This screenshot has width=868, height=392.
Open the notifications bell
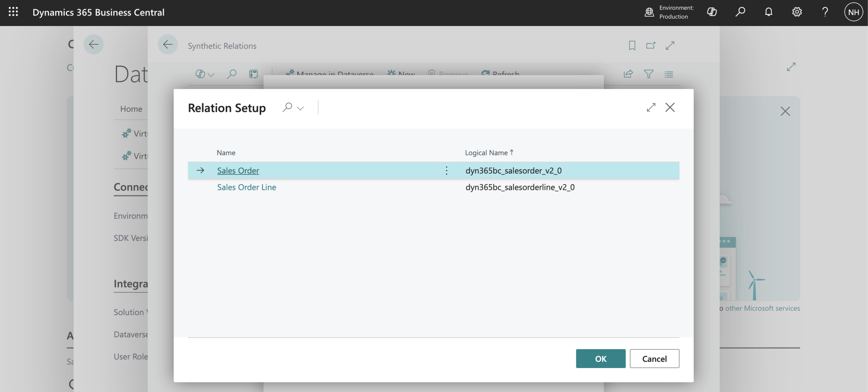pyautogui.click(x=768, y=12)
